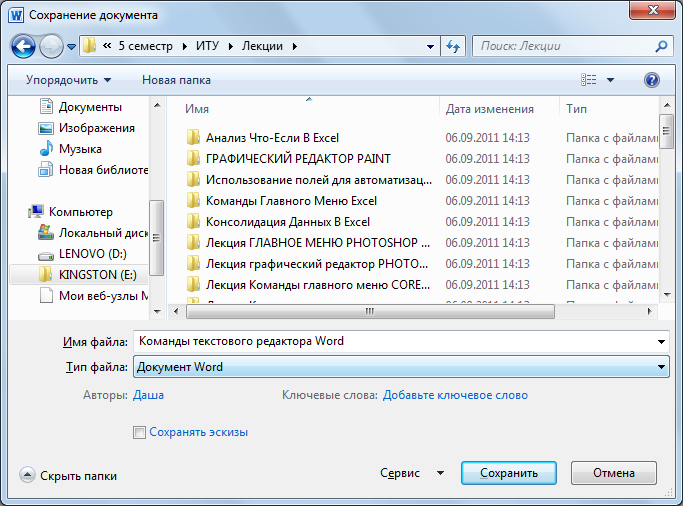
Task: Select LENOVO (D:) drive
Action: (x=82, y=254)
